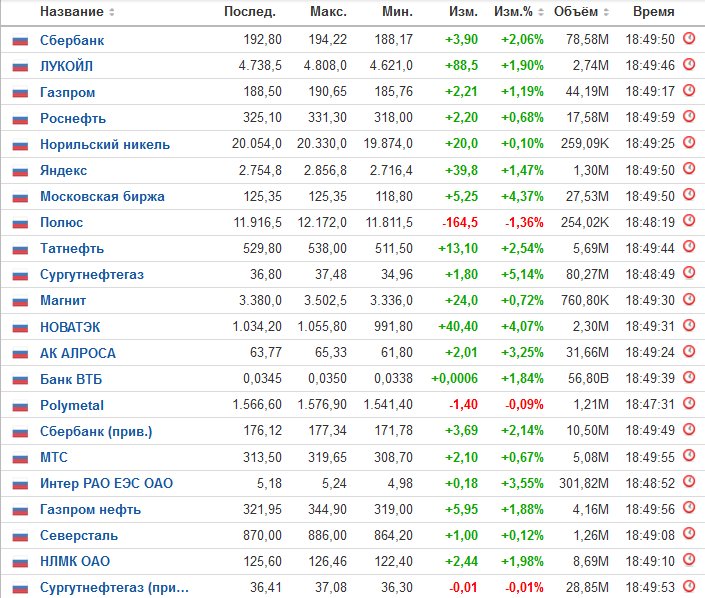Viewport: 705px width, 598px height.
Task: Click the Мин. column header
Action: 397,12
